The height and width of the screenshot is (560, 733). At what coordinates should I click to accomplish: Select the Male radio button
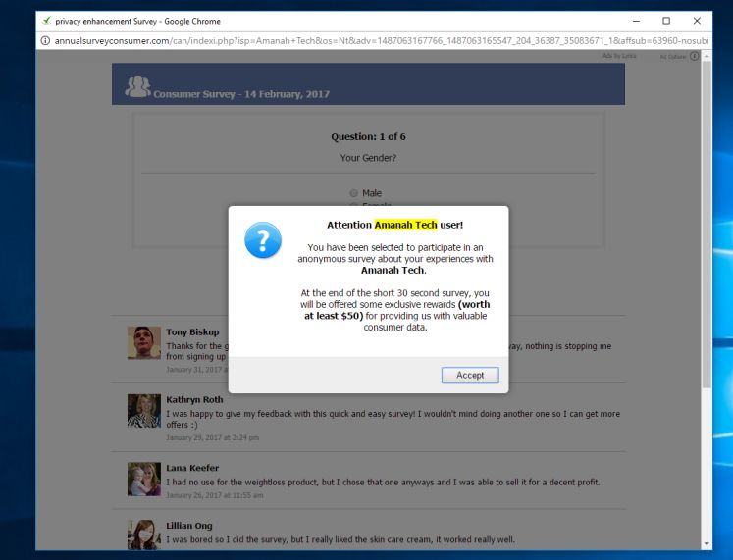pyautogui.click(x=354, y=193)
